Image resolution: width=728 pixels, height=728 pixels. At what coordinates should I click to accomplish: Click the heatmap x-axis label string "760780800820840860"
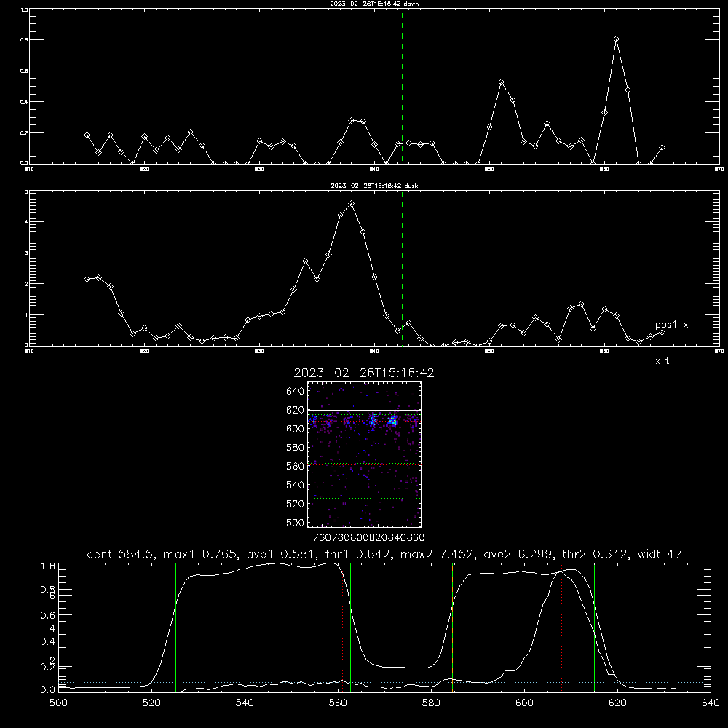click(368, 538)
